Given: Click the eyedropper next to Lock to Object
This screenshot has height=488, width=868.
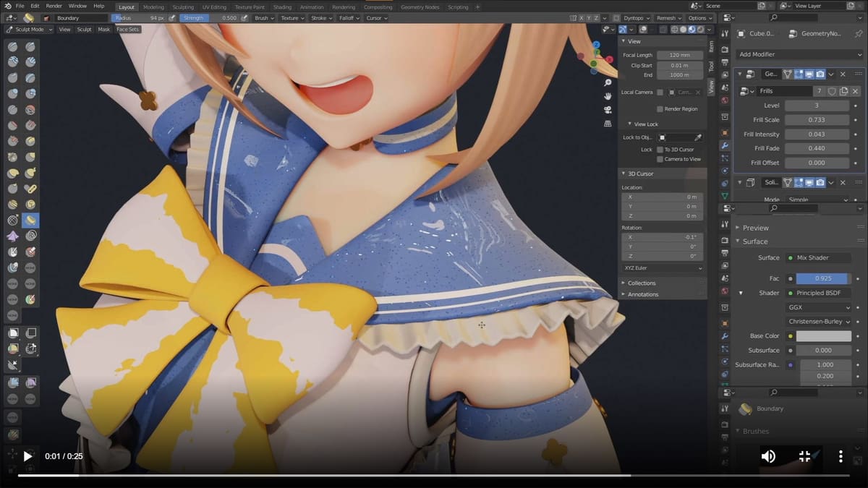Looking at the screenshot, I should coord(698,137).
